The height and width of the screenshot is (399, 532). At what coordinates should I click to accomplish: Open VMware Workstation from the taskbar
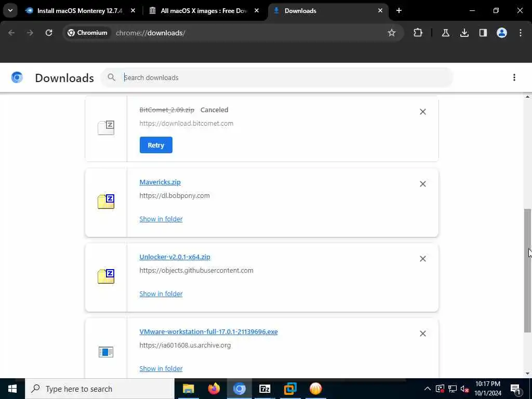(290, 389)
